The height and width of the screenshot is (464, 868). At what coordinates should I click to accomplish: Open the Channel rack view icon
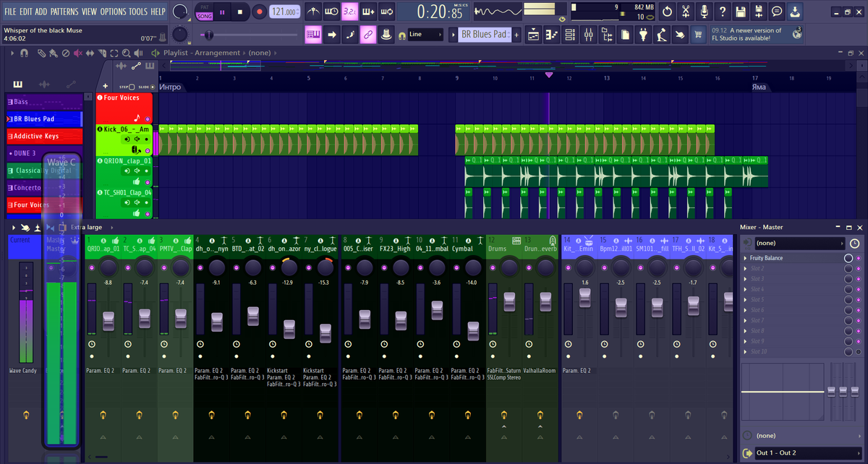click(x=571, y=34)
